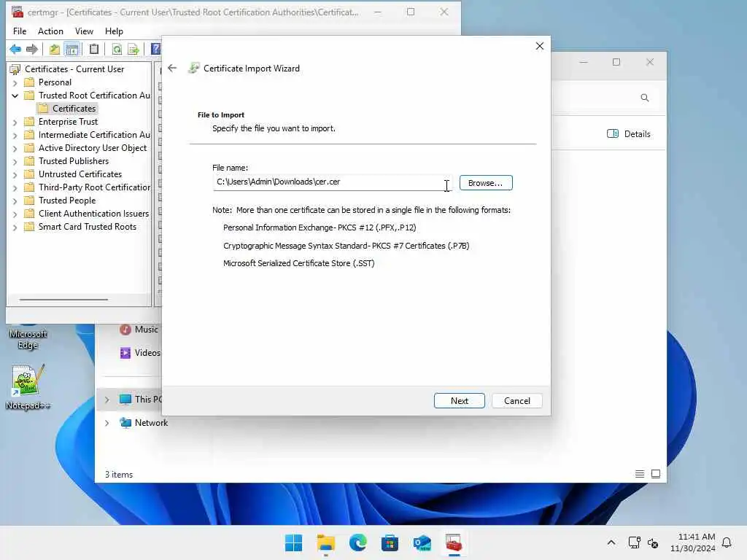Image resolution: width=747 pixels, height=560 pixels.
Task: Toggle the Show/Hide Console Tree icon
Action: pyautogui.click(x=72, y=49)
